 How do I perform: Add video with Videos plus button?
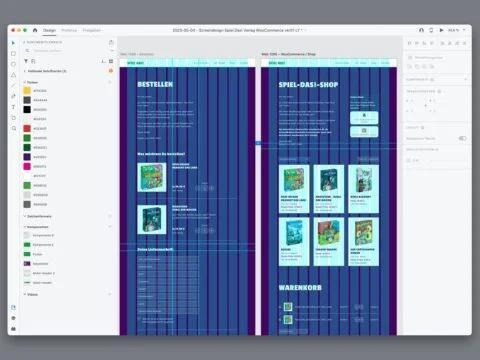pyautogui.click(x=110, y=295)
